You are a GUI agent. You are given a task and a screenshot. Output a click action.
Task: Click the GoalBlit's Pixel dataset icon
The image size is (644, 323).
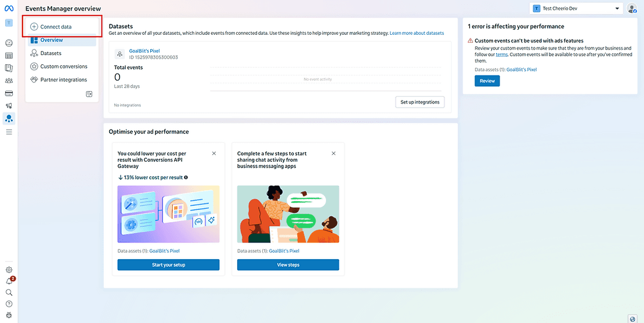[120, 54]
